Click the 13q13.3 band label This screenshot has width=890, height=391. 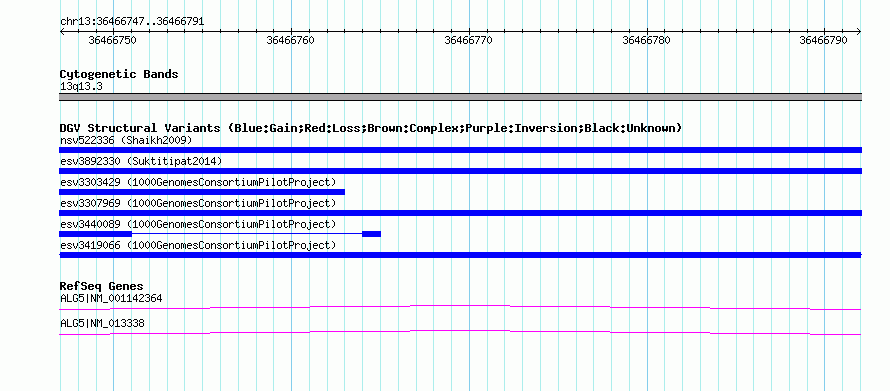81,87
